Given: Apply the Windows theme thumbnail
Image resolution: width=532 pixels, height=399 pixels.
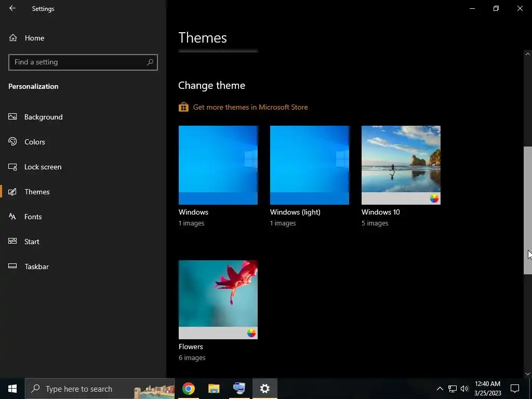Looking at the screenshot, I should [x=218, y=165].
